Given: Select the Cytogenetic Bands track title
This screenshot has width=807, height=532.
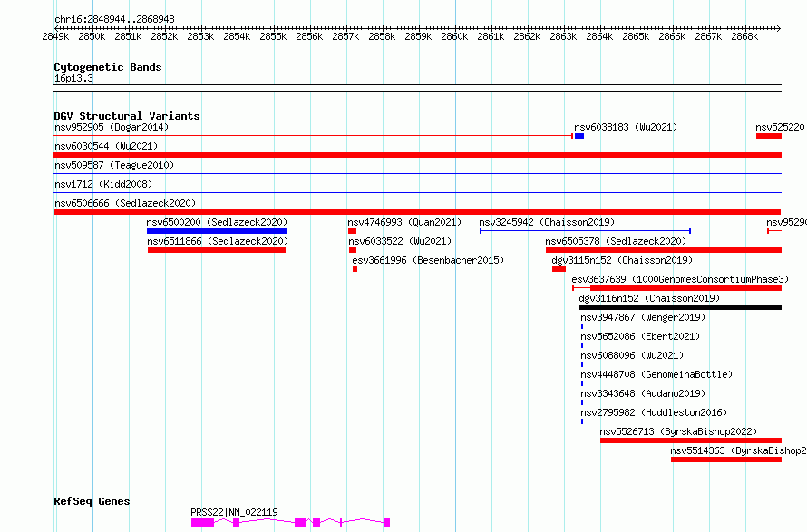Looking at the screenshot, I should 108,67.
